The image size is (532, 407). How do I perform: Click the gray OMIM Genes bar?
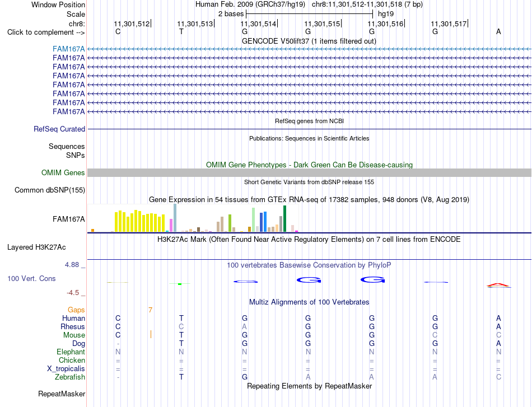point(309,172)
